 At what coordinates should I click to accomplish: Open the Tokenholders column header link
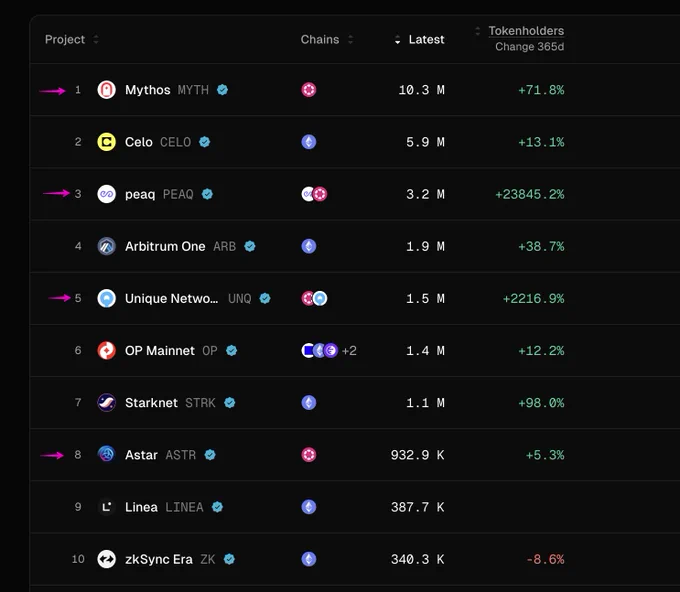coord(526,31)
